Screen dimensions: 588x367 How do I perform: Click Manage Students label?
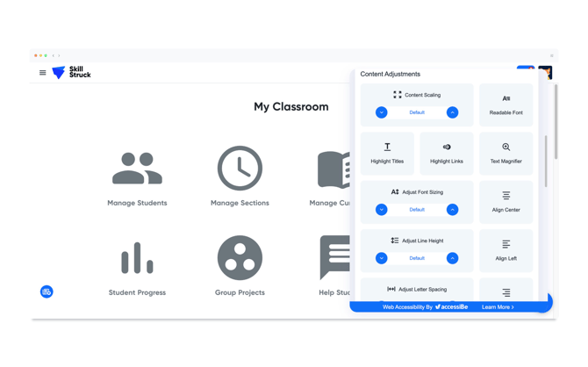137,203
